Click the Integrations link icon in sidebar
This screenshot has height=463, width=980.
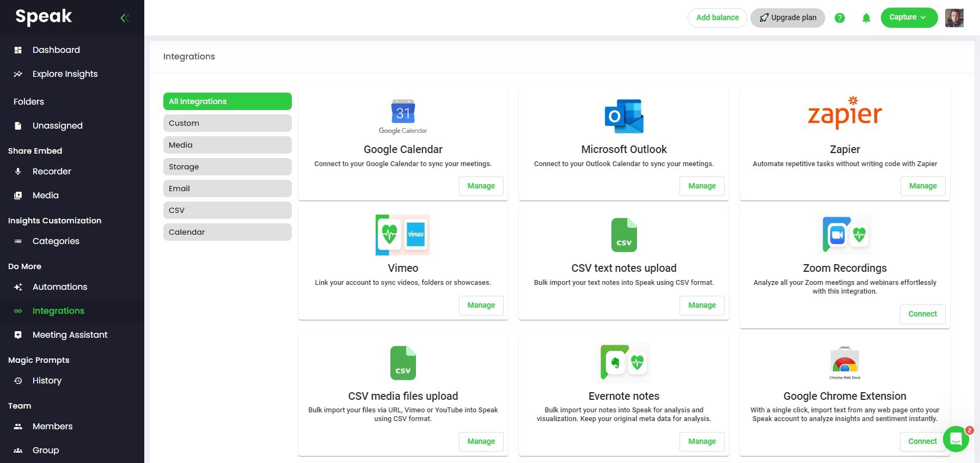pos(18,311)
